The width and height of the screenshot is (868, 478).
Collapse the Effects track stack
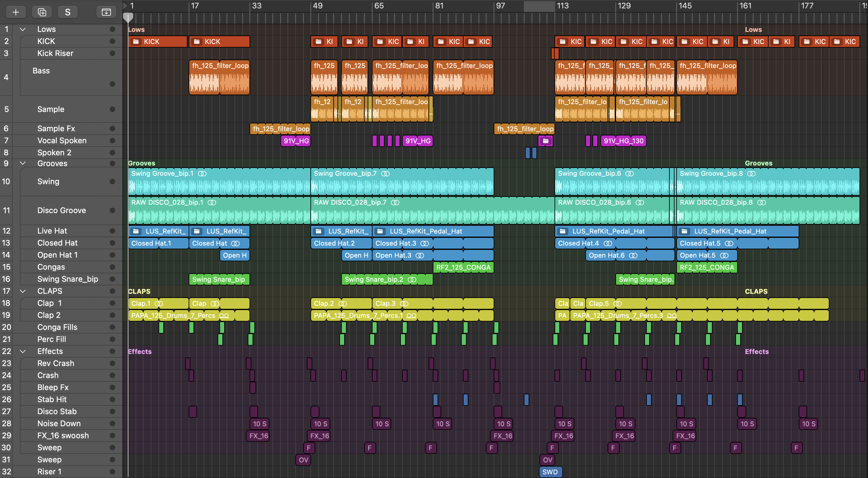(x=23, y=352)
